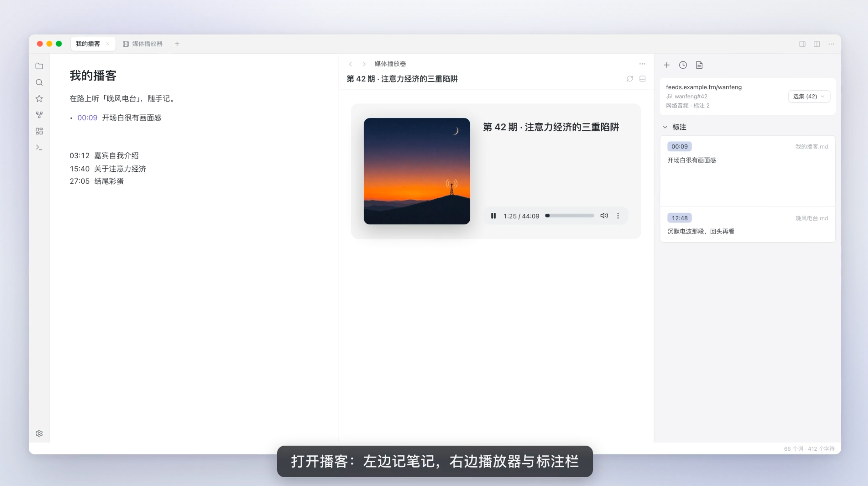Open the window's top-right more options dots
This screenshot has width=868, height=486.
coord(831,44)
